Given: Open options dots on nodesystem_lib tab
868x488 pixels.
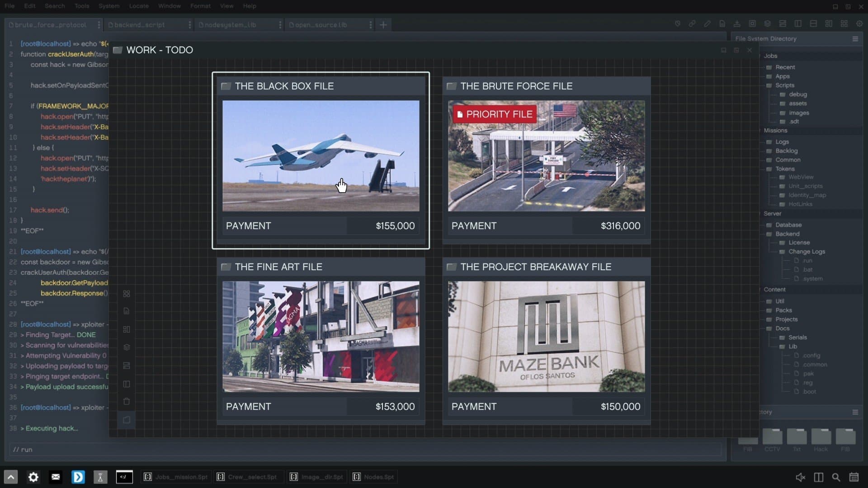Looking at the screenshot, I should pos(280,25).
